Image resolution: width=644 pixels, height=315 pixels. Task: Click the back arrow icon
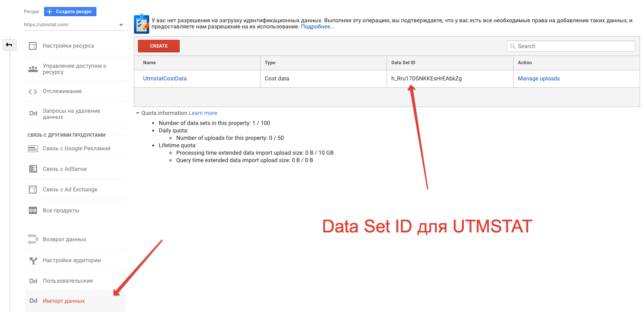[x=9, y=45]
